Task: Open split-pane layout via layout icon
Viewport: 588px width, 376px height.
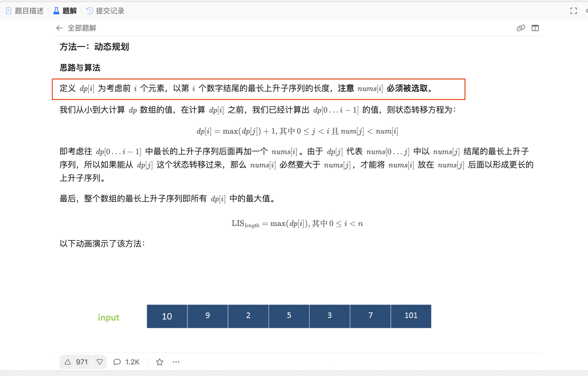Action: coord(535,28)
